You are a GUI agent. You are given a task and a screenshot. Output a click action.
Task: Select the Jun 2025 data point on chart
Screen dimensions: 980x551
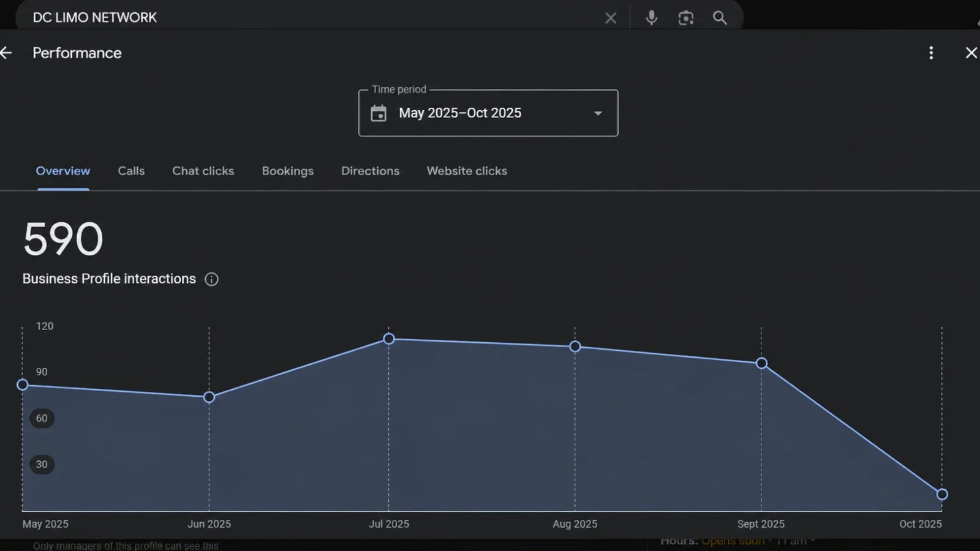[209, 397]
